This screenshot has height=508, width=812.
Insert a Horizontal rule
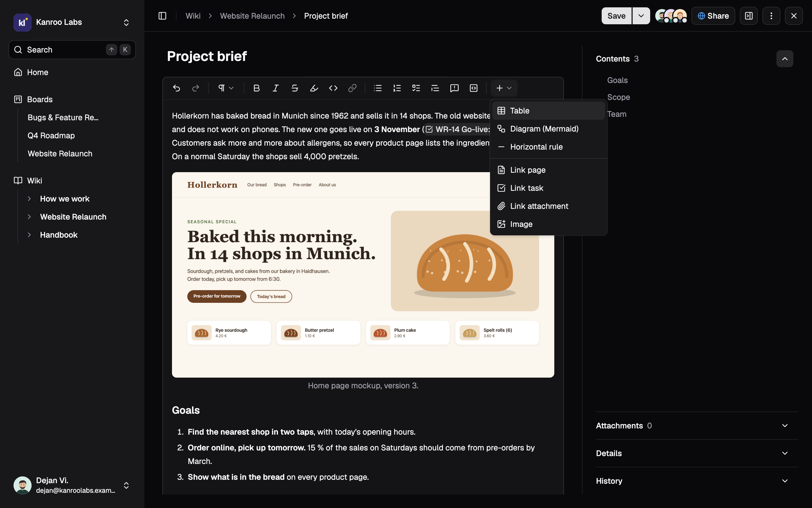(x=549, y=147)
